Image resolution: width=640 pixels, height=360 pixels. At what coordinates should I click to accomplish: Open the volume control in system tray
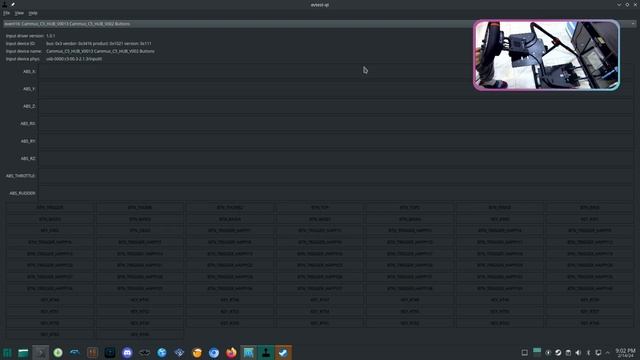578,352
